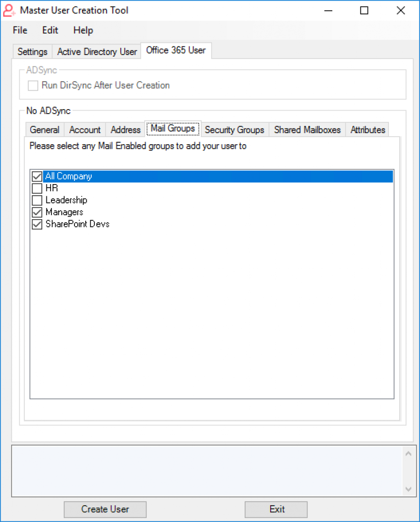Uncheck the SharePoint Devs group checkbox
420x522 pixels.
[37, 224]
